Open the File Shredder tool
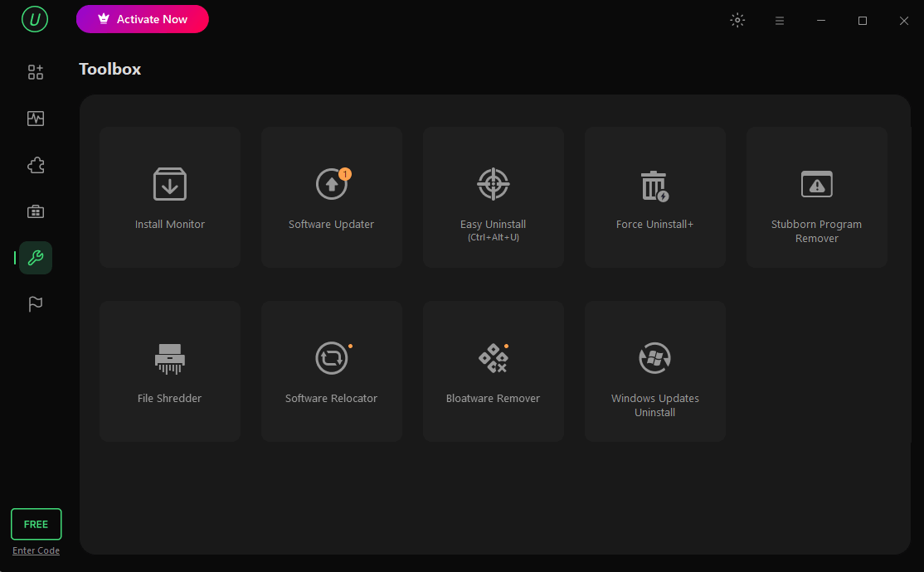924x572 pixels. (170, 371)
